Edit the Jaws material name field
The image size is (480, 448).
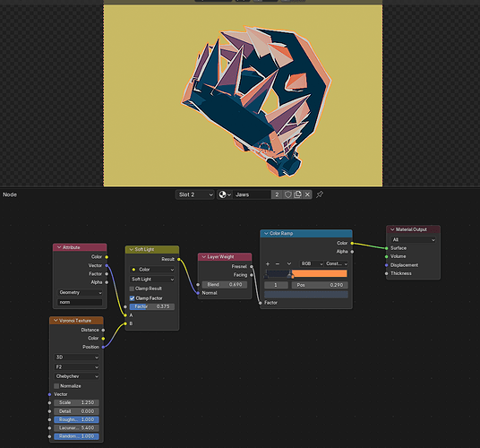[x=252, y=194]
